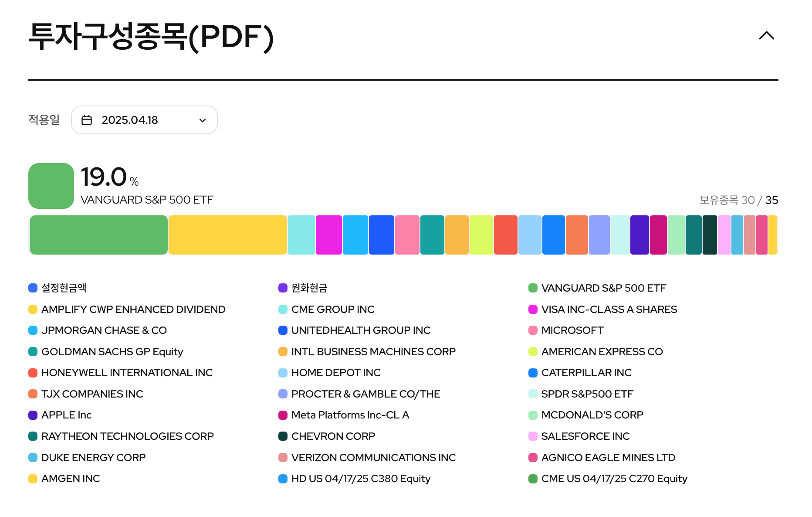
Task: Select the teal GOLDMAN SACHS bar segment
Action: pos(432,235)
